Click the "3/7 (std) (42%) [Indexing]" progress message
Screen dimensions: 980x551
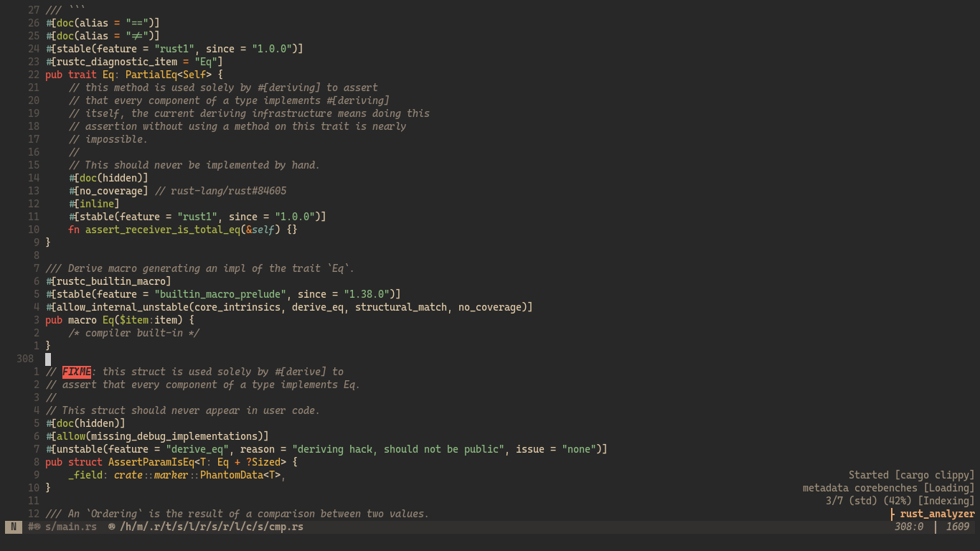(x=900, y=501)
